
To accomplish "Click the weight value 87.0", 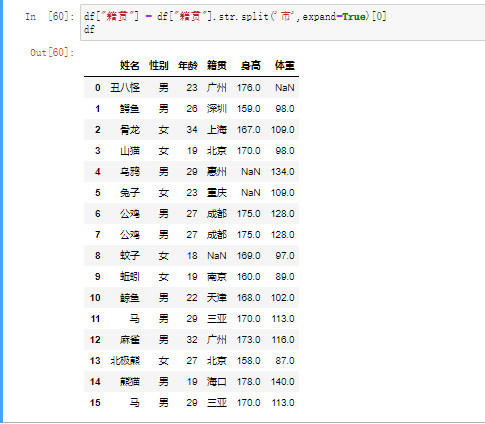I will click(285, 361).
